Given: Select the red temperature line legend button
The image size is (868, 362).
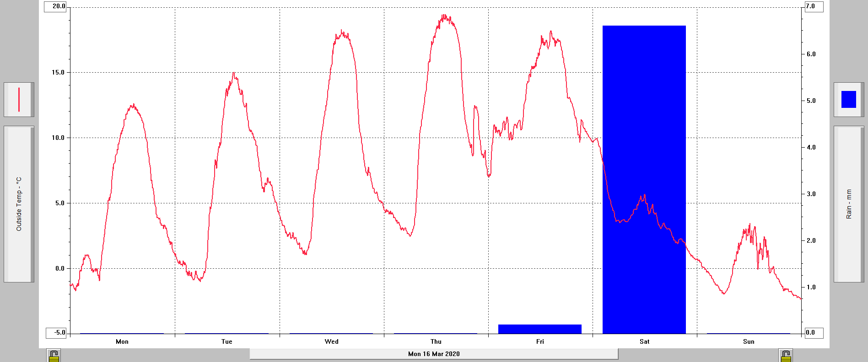Looking at the screenshot, I should (19, 100).
